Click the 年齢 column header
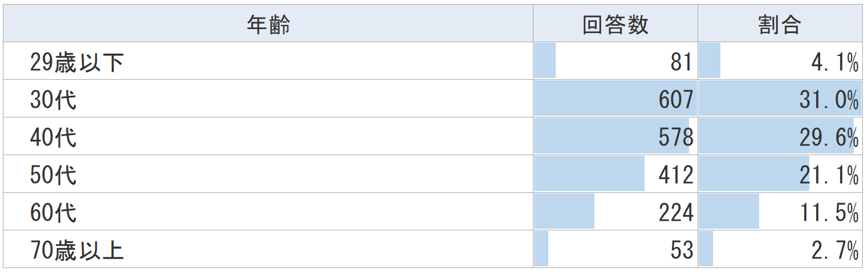 coord(268,24)
